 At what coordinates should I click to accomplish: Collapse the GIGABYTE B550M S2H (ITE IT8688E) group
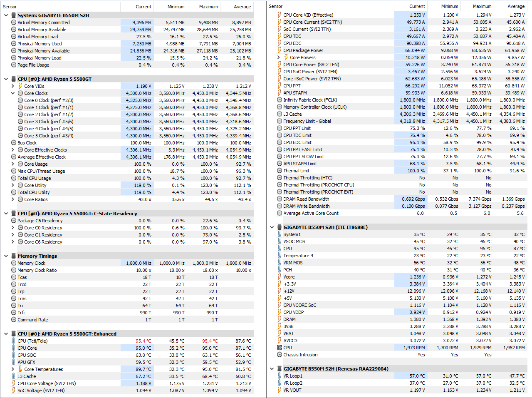tap(272, 227)
